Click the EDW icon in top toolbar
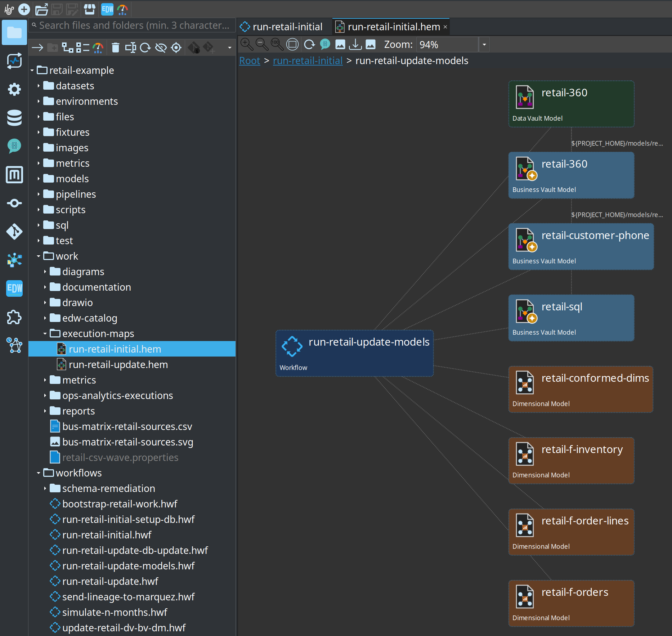This screenshot has width=672, height=636. point(107,9)
